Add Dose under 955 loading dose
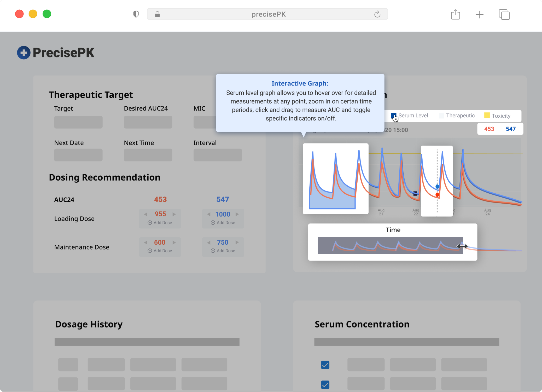The image size is (542, 392). coord(160,223)
